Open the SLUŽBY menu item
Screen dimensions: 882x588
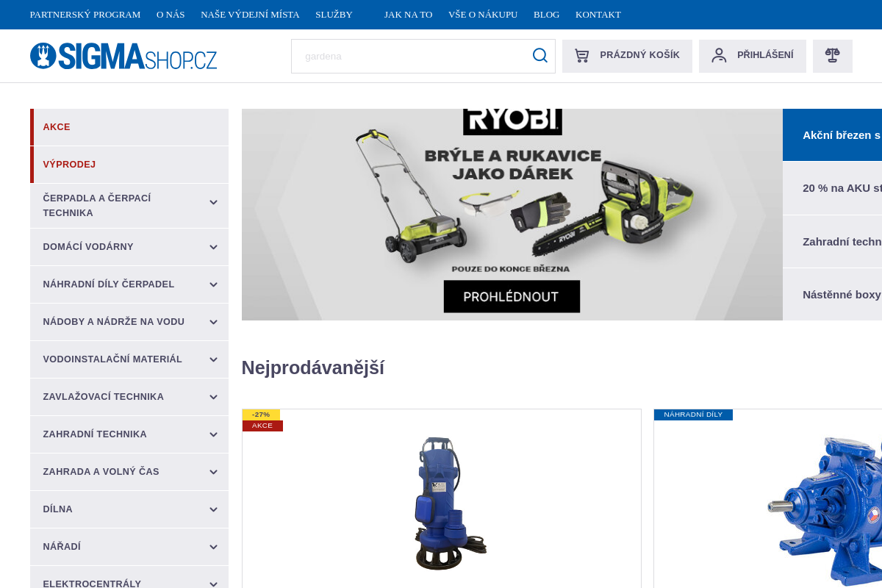(334, 14)
